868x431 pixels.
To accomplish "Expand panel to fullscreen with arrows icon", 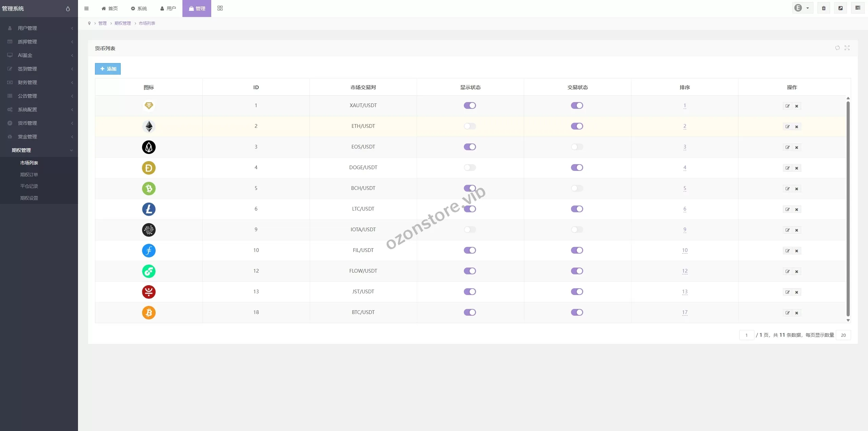I will (847, 48).
